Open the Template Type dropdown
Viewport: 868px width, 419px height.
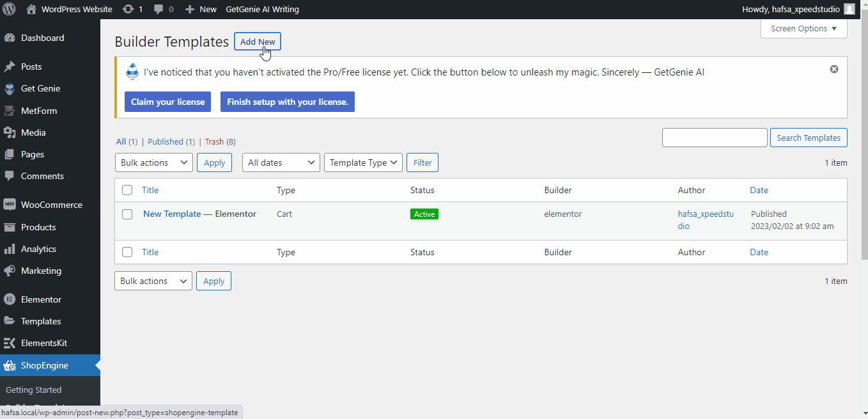[364, 162]
